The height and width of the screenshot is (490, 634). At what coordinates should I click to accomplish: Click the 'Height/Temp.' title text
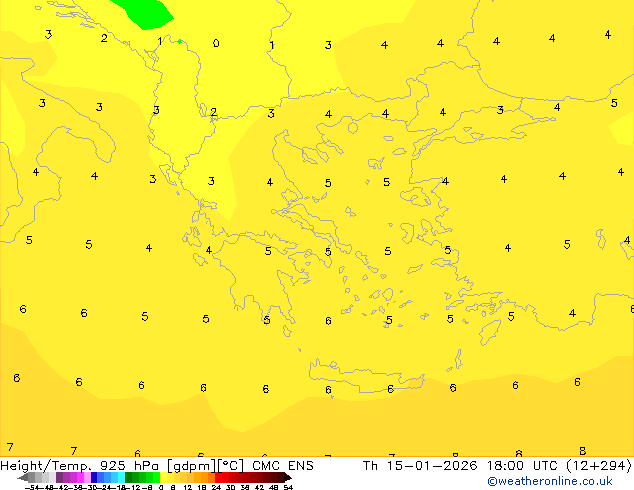46,466
